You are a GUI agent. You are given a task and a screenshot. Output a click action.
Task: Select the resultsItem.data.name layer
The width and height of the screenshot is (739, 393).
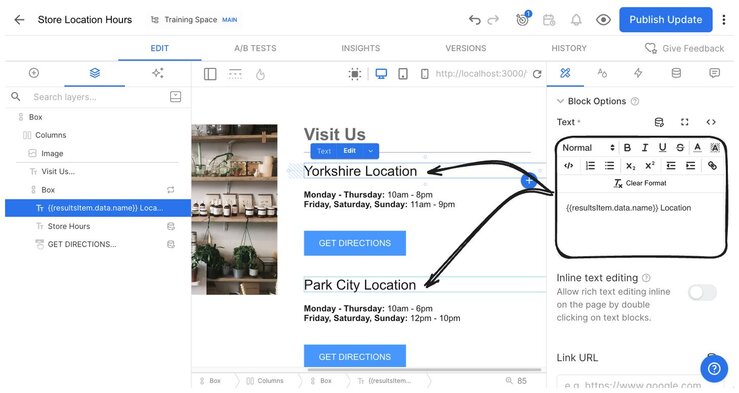[98, 208]
